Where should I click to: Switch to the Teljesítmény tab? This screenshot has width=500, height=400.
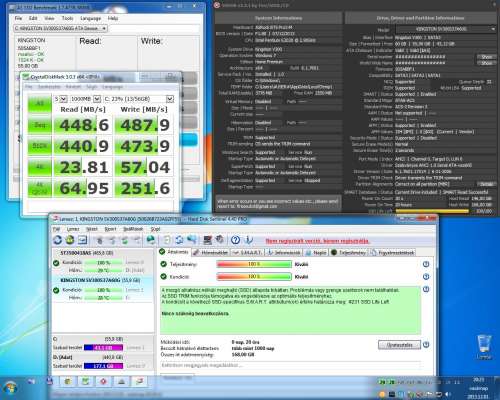348,253
